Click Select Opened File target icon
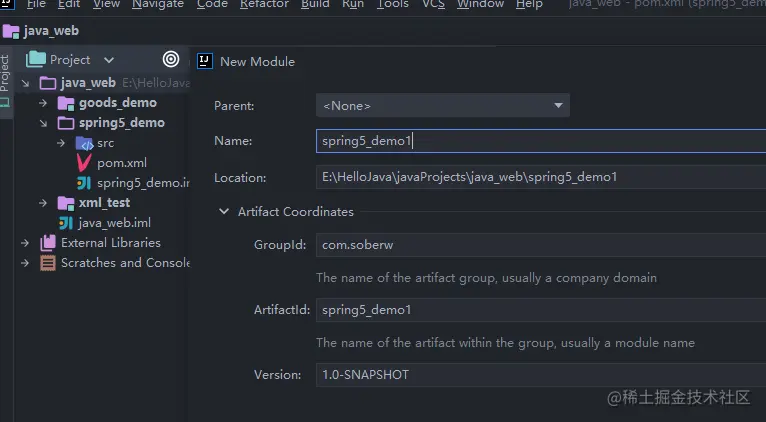Viewport: 766px width, 422px height. pos(171,59)
